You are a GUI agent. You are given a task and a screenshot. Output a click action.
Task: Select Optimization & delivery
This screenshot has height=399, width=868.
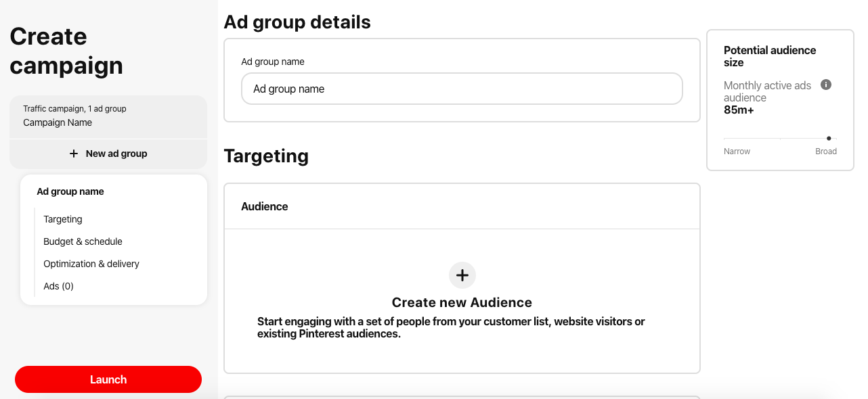coord(91,264)
